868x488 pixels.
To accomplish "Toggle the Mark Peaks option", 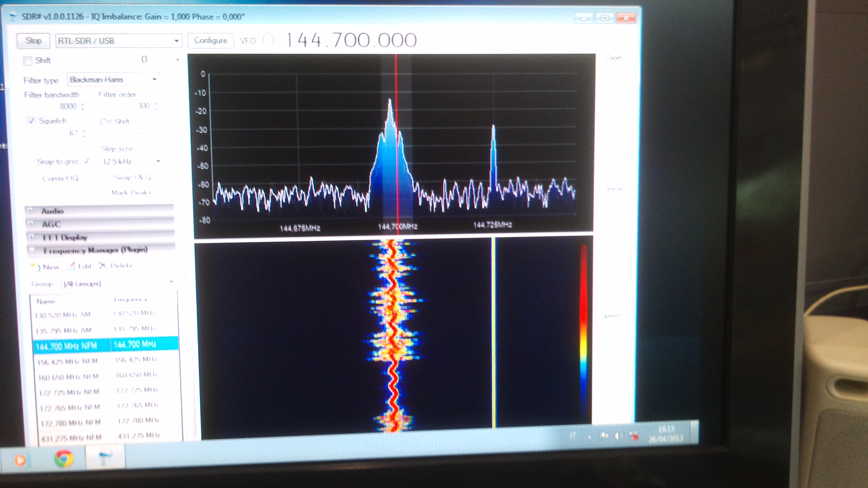I will point(131,192).
